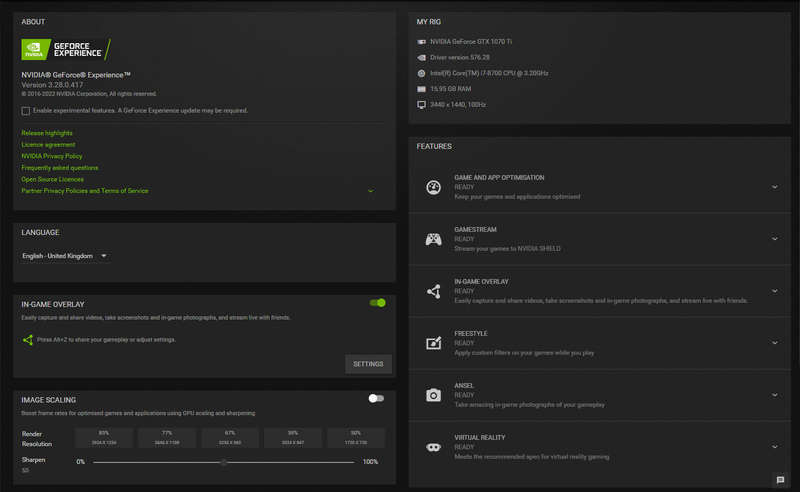Click the Virtual Reality feature title

(480, 438)
